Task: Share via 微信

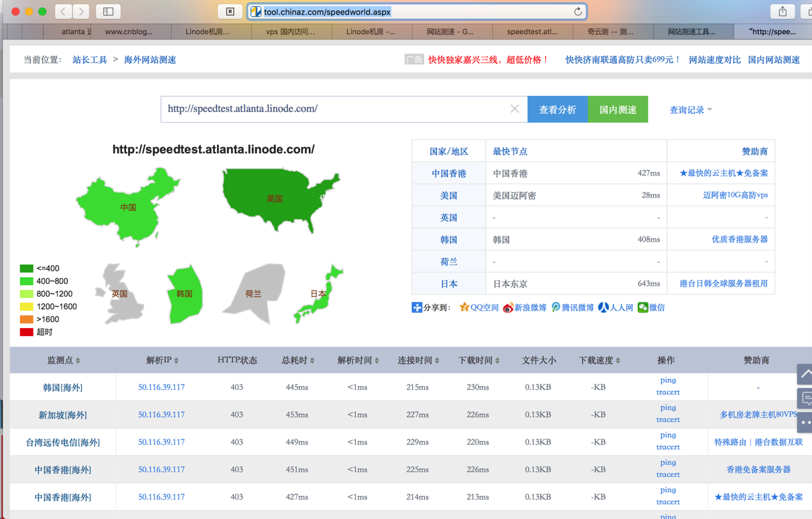Action: coord(651,307)
